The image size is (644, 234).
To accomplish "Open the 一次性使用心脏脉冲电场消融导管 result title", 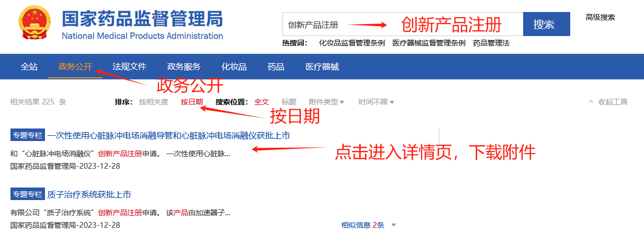I will point(168,135).
